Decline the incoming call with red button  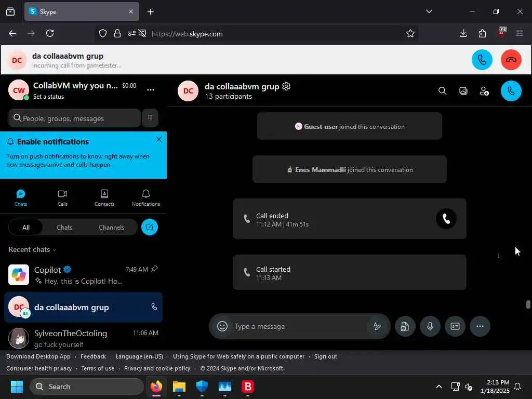(511, 60)
